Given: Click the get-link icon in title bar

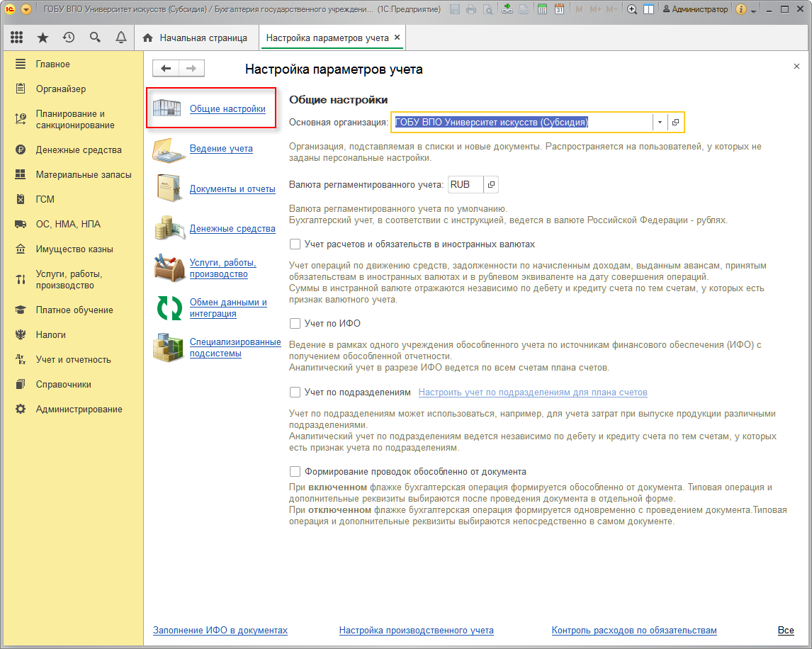Looking at the screenshot, I should [507, 9].
